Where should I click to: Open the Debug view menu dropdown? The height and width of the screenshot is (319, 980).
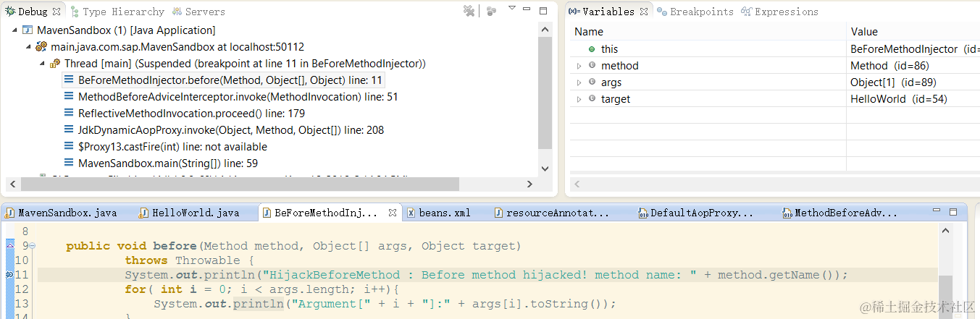point(512,8)
